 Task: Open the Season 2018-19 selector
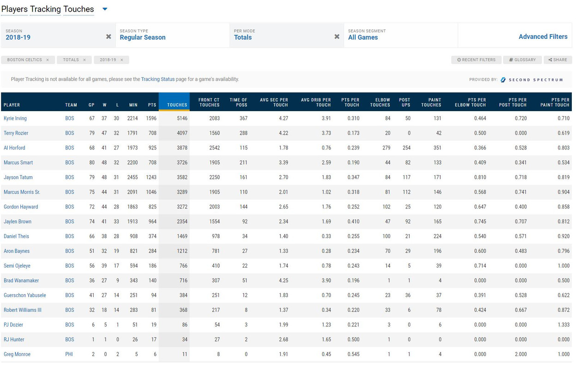coord(58,35)
